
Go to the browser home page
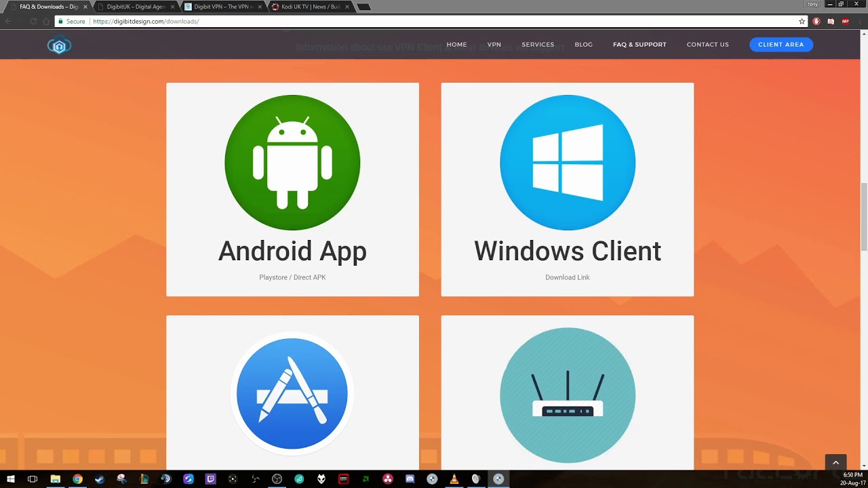(46, 22)
